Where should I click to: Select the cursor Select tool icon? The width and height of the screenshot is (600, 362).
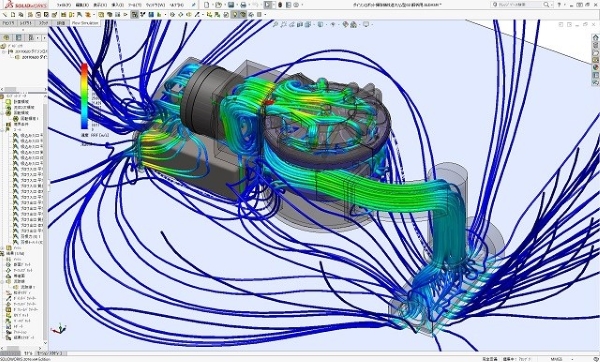[x=268, y=5]
